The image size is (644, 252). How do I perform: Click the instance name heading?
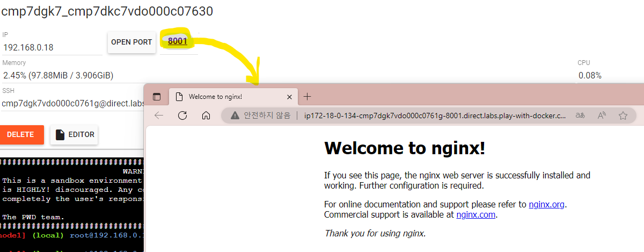click(x=107, y=11)
